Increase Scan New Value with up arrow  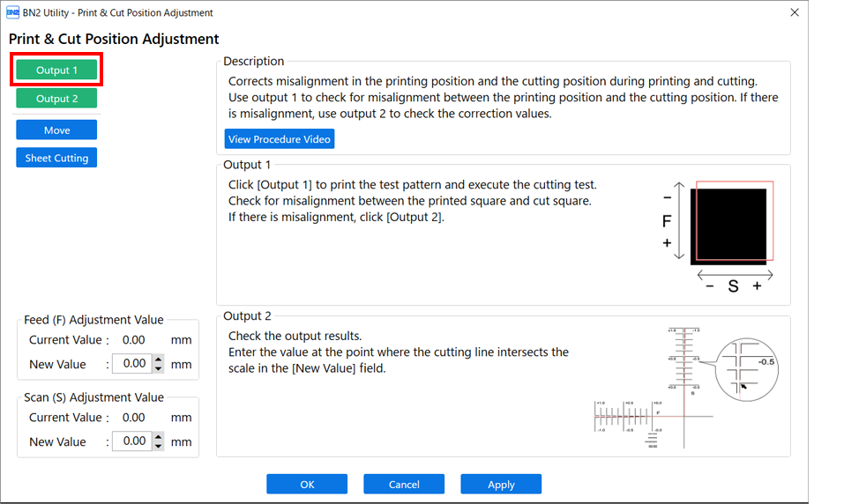point(158,437)
